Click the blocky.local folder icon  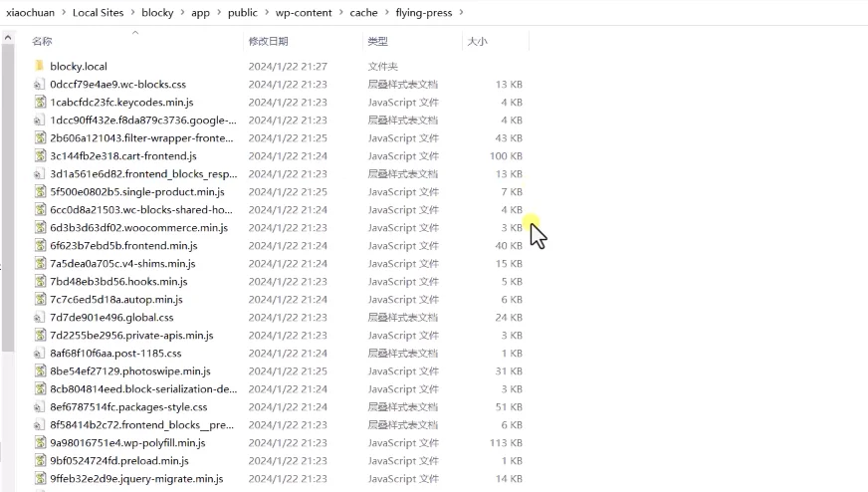(x=39, y=66)
